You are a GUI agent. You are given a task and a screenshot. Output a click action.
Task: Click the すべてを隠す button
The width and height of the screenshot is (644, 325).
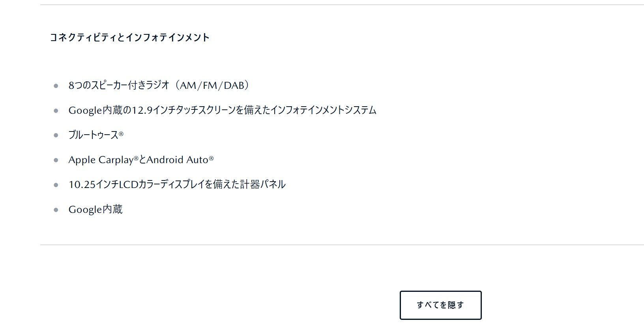(x=440, y=305)
